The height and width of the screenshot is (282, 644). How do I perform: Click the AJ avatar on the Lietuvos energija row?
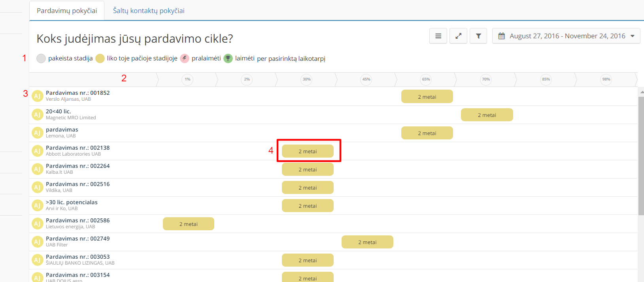37,224
